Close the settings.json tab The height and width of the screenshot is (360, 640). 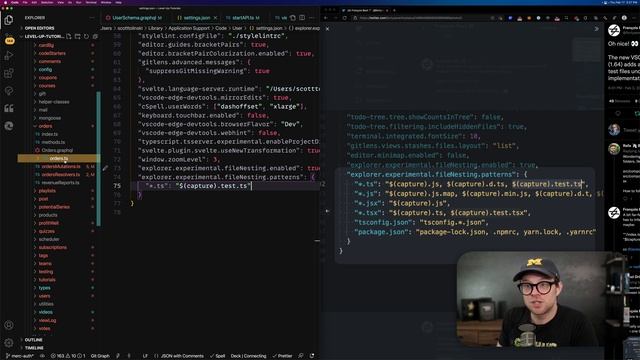coord(216,18)
